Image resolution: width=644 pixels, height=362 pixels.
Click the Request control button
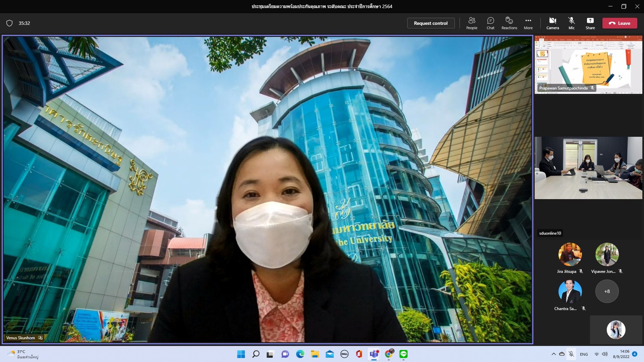coord(431,23)
